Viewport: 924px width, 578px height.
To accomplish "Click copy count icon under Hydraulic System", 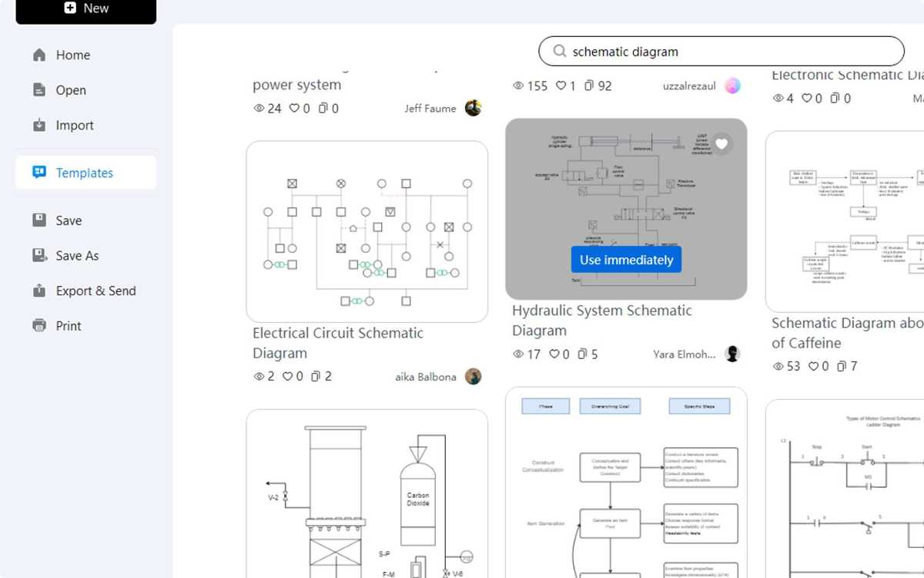I will 583,355.
